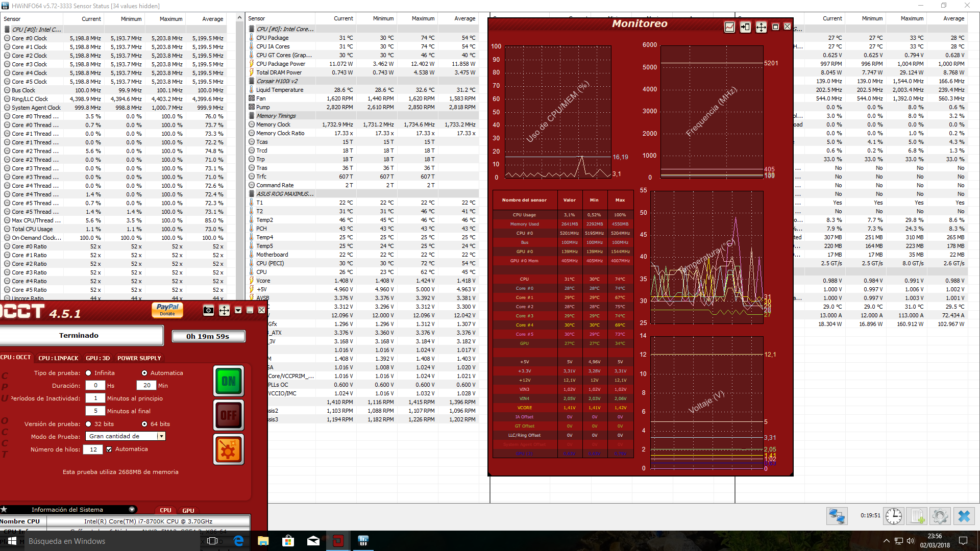This screenshot has height=551, width=980.
Task: Click the PayPal Donate button in OCCT
Action: 167,310
